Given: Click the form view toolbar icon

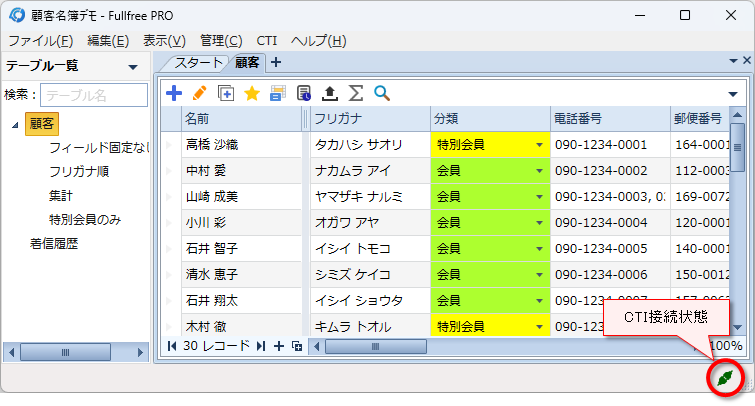Looking at the screenshot, I should [278, 93].
